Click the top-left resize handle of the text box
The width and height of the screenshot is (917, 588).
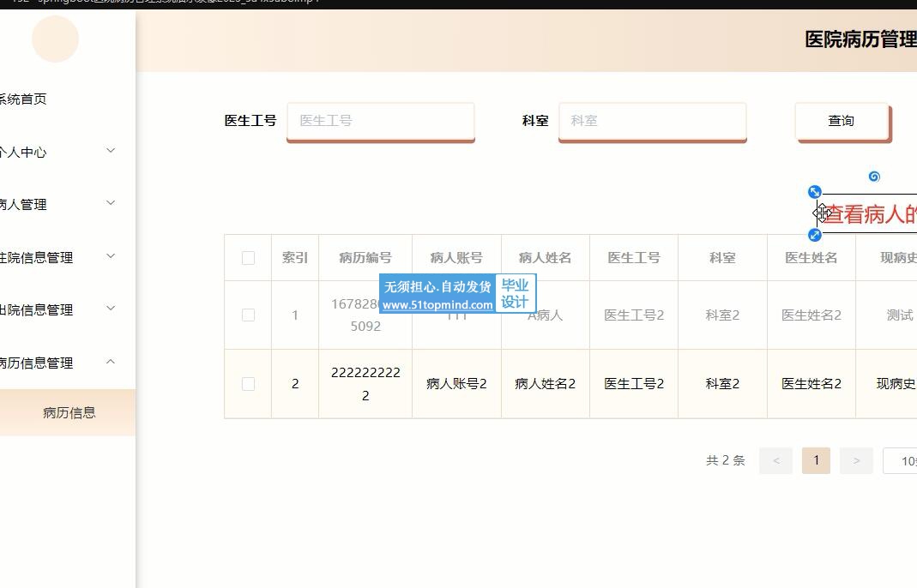(x=815, y=192)
